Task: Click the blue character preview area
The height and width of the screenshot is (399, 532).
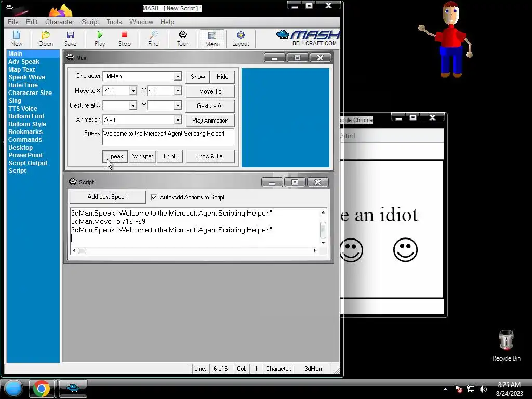Action: [x=285, y=117]
